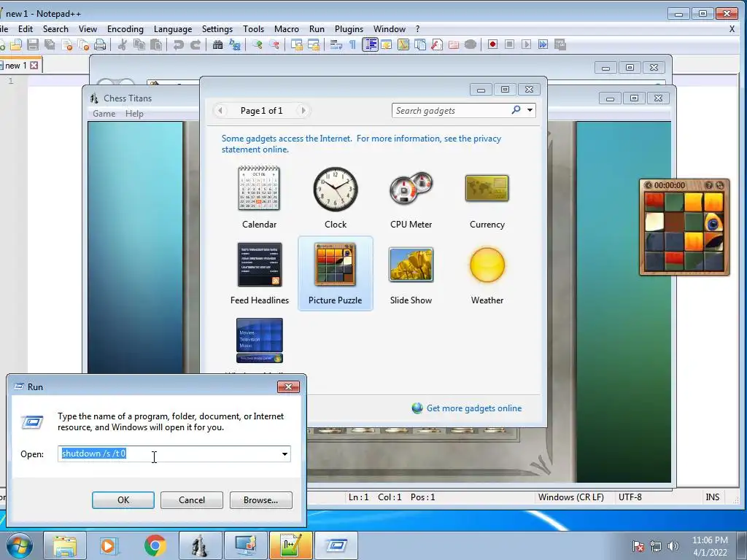The image size is (747, 560).
Task: Expand the Open combo box dropdown in Run
Action: [285, 454]
